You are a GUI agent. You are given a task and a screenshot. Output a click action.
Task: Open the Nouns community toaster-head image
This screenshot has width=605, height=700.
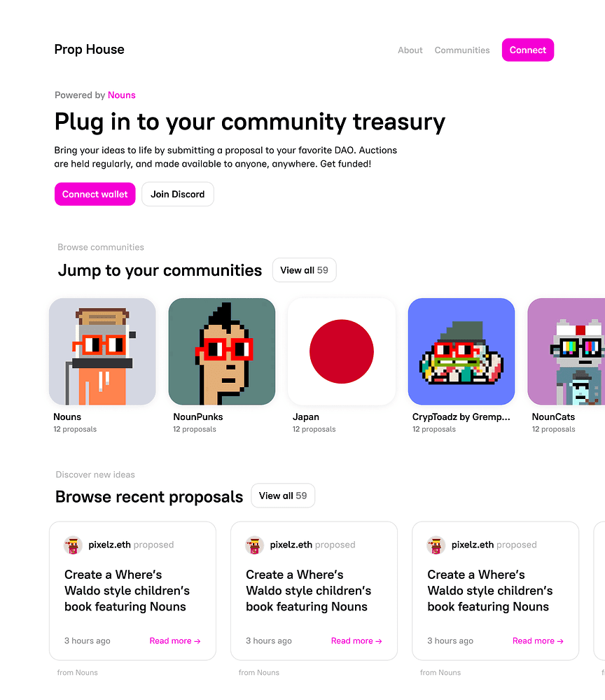[102, 351]
